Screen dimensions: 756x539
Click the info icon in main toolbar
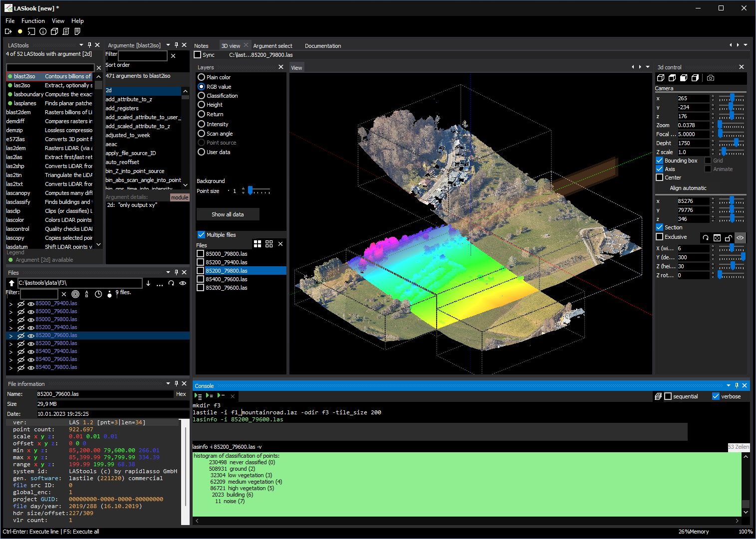pyautogui.click(x=43, y=31)
